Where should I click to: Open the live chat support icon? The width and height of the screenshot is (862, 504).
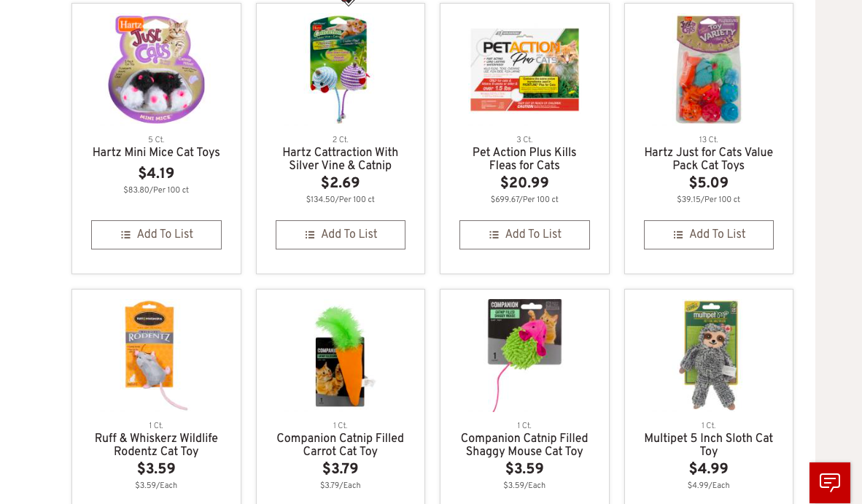[x=829, y=482]
